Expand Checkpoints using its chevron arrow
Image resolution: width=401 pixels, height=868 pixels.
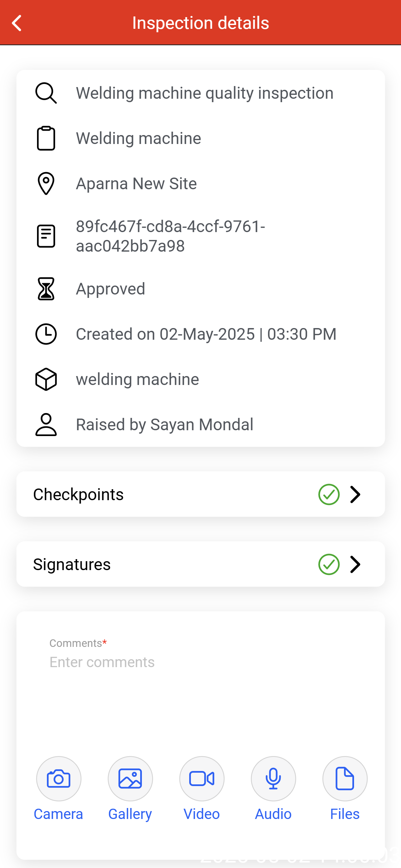tap(355, 494)
